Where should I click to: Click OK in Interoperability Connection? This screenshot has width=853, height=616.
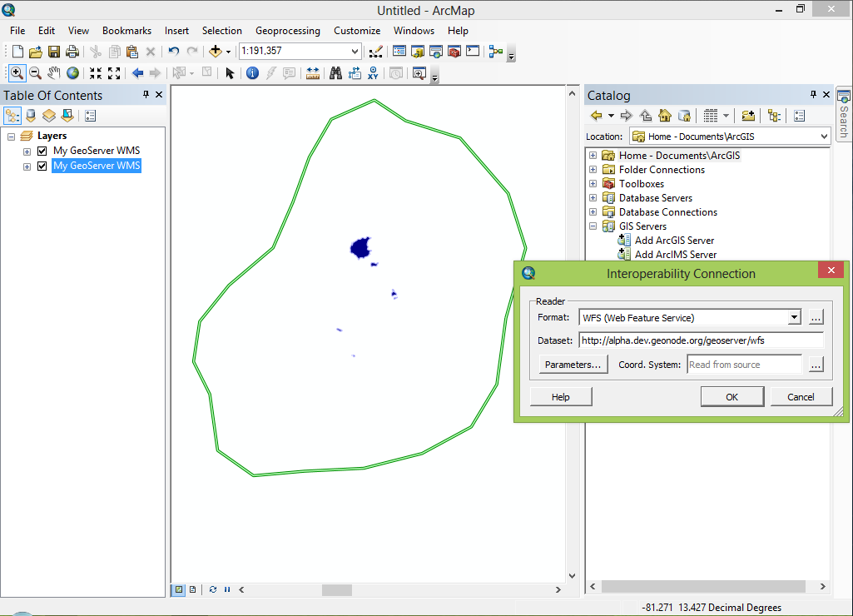pyautogui.click(x=732, y=397)
